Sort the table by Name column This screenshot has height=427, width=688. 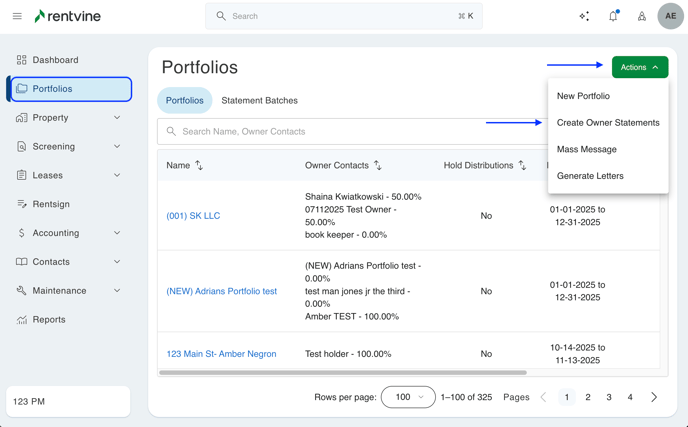[199, 166]
